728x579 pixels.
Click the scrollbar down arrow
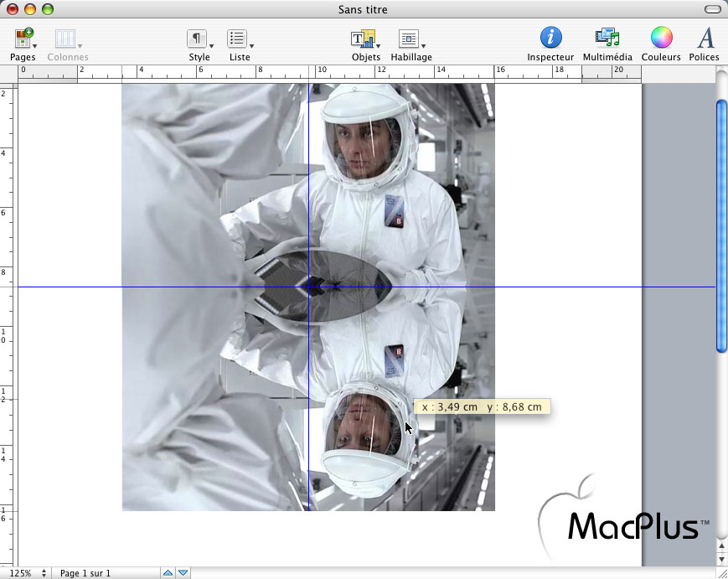[721, 559]
